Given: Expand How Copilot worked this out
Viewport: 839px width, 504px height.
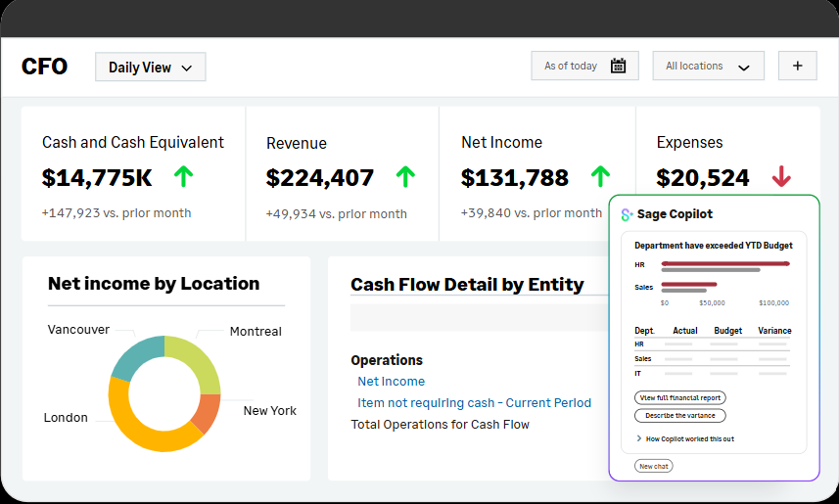Looking at the screenshot, I should point(684,439).
